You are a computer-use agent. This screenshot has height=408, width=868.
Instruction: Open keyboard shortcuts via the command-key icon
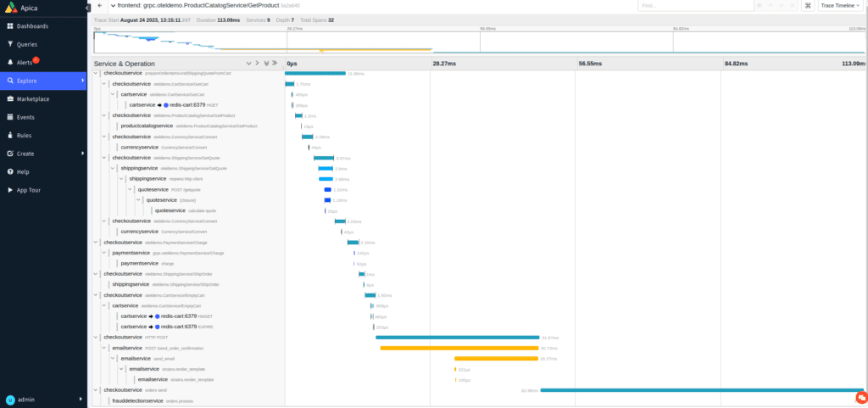point(806,5)
